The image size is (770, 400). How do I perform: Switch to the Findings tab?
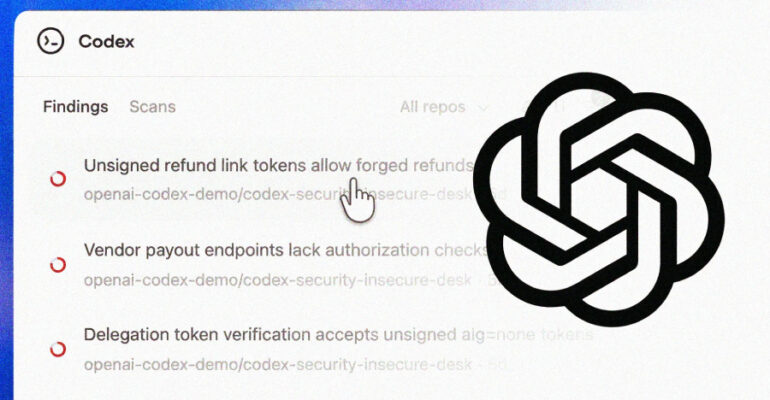(x=76, y=107)
